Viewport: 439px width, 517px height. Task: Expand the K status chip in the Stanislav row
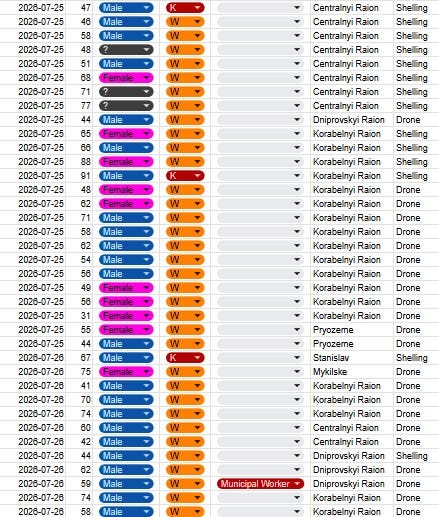coord(185,358)
